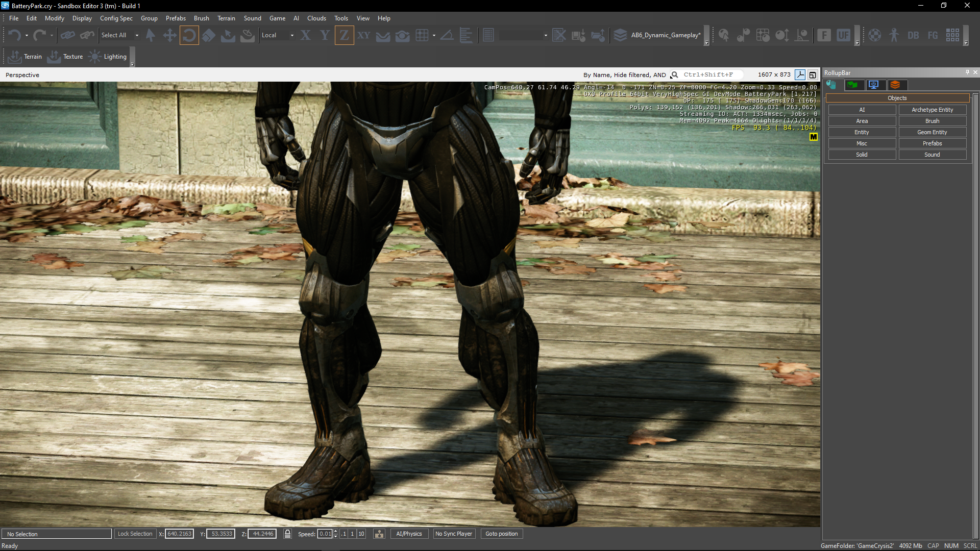Viewport: 980px width, 551px height.
Task: Open the Prefabs menu
Action: point(176,18)
